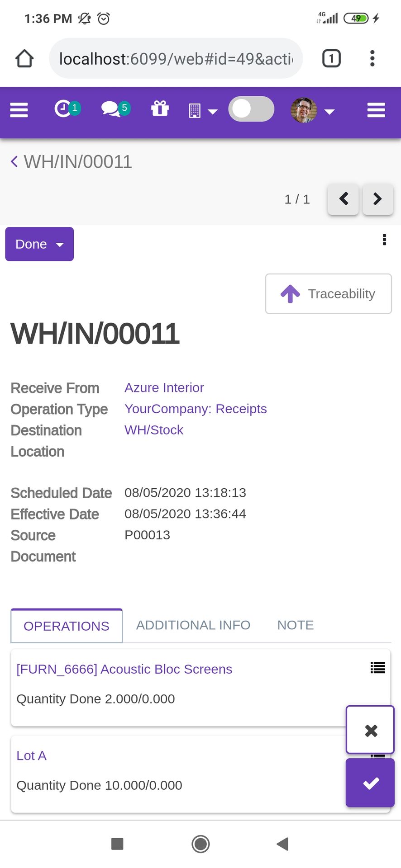The image size is (401, 868).
Task: Toggle the switch in the purple navbar
Action: (x=251, y=109)
